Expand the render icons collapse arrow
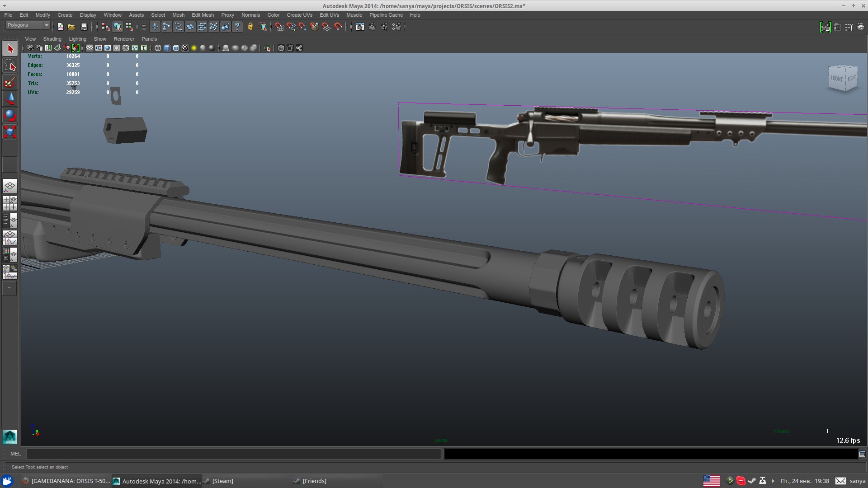 [404, 27]
